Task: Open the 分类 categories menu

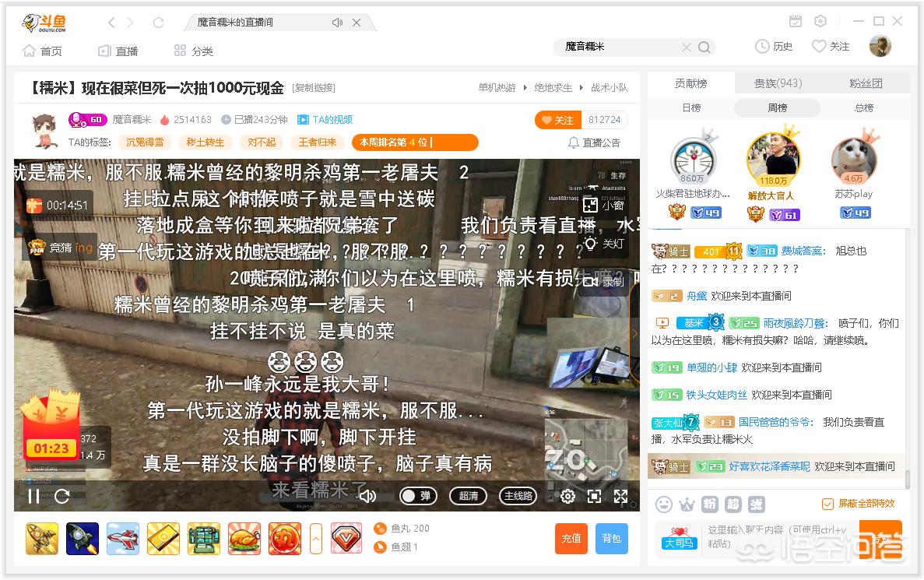Action: click(x=194, y=51)
